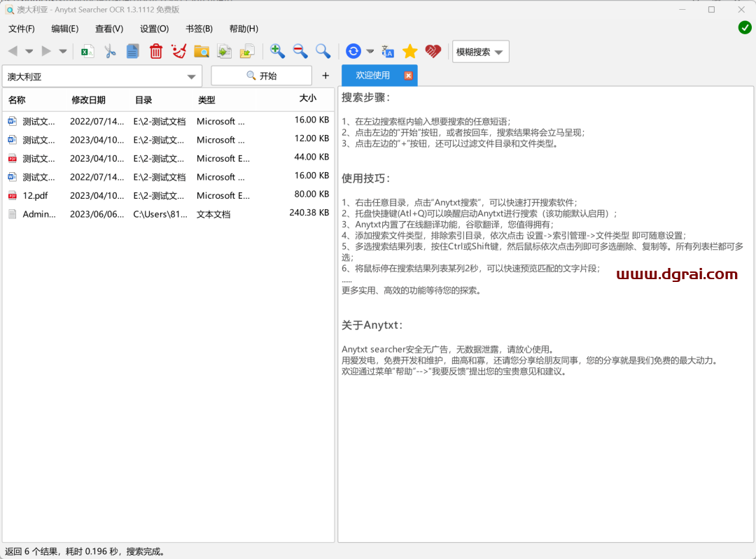This screenshot has height=559, width=756.
Task: Zoom in with the plus magnifier
Action: [277, 51]
